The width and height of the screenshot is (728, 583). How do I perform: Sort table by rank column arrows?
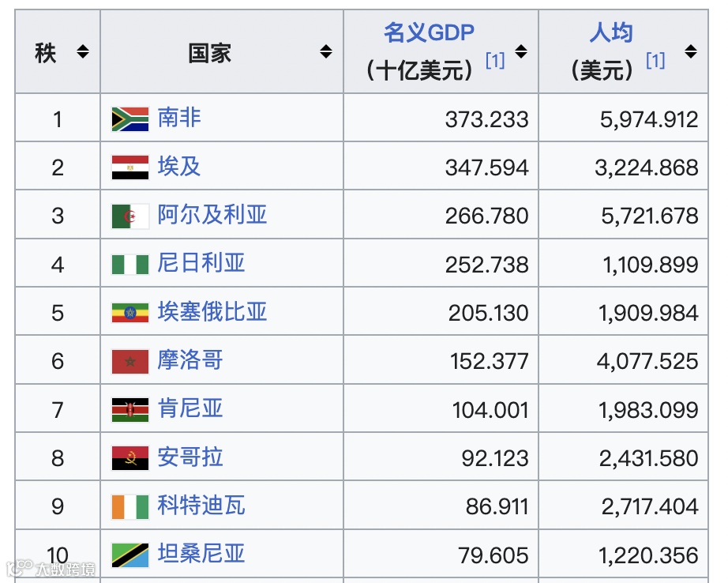(x=83, y=51)
